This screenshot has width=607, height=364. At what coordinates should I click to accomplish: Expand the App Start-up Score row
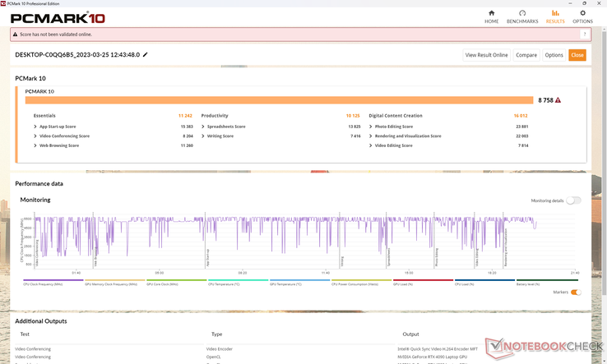(x=35, y=127)
